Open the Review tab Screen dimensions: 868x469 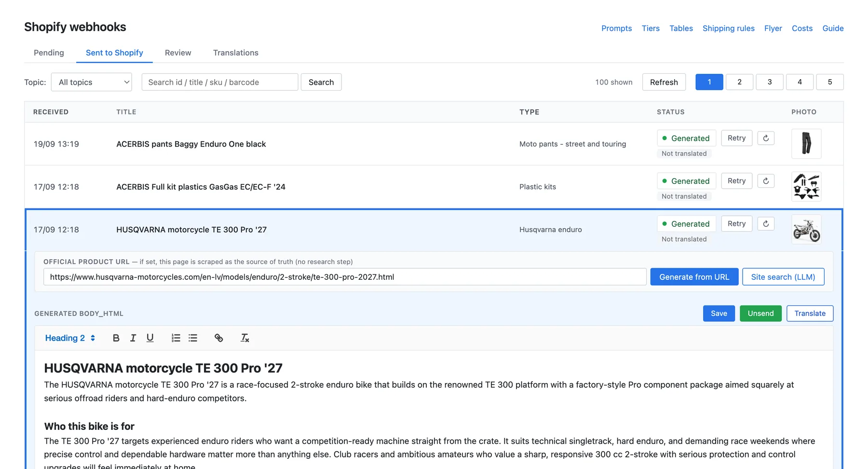178,53
